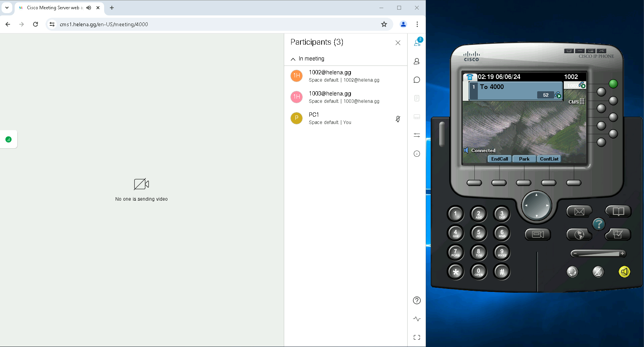
Task: Click the add participant icon
Action: pos(416,61)
